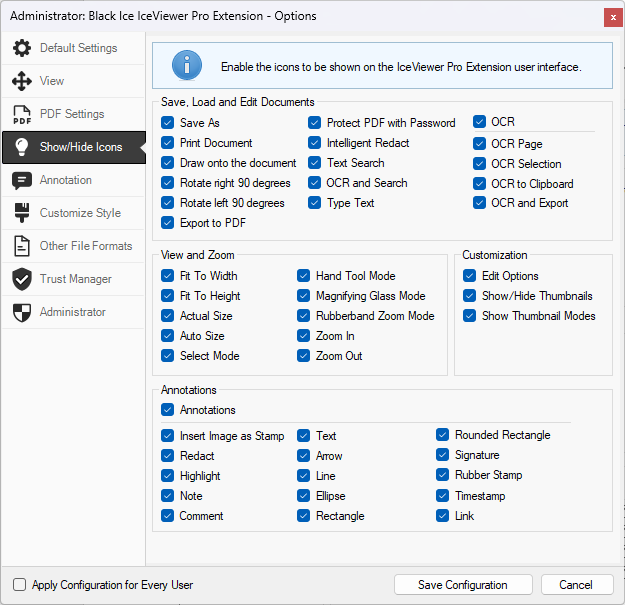Enable Apply Configuration for Every User
The height and width of the screenshot is (605, 625).
pos(20,585)
